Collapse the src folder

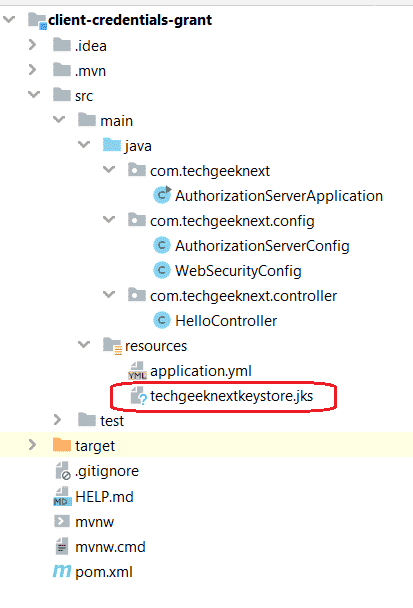[34, 94]
